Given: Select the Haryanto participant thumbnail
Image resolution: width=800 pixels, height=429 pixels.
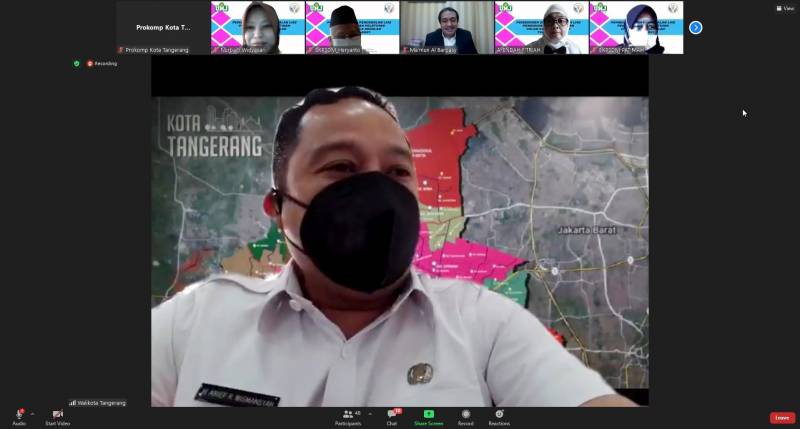Looking at the screenshot, I should 352,28.
